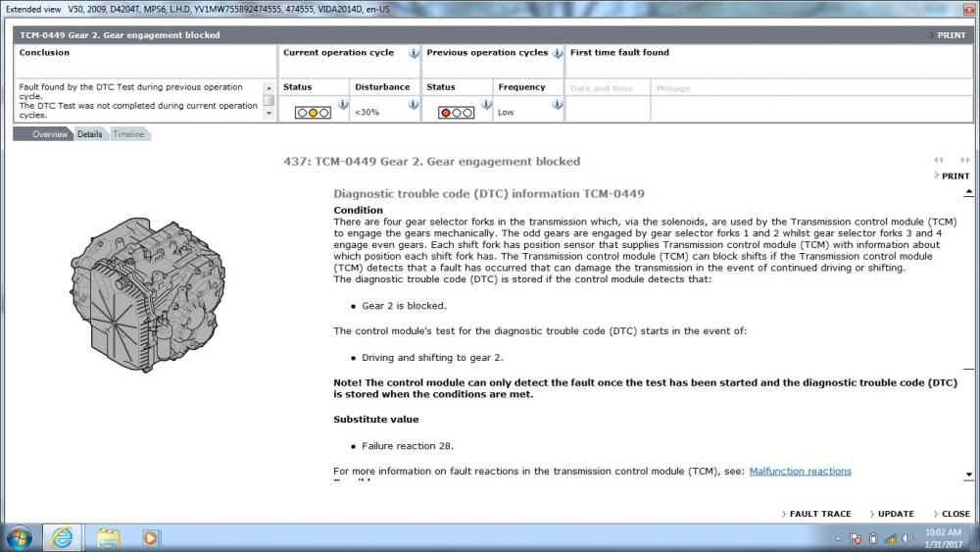Click the red status light indicator
This screenshot has height=552, width=980.
pyautogui.click(x=457, y=113)
